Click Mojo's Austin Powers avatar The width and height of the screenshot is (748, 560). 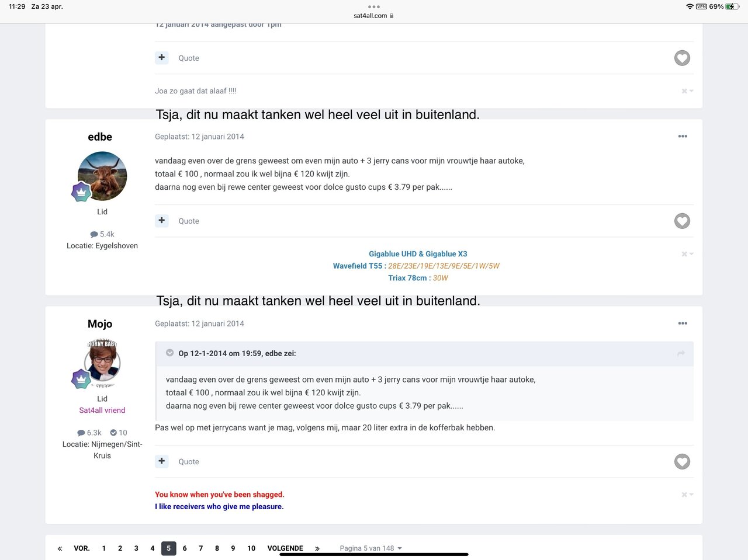click(102, 362)
